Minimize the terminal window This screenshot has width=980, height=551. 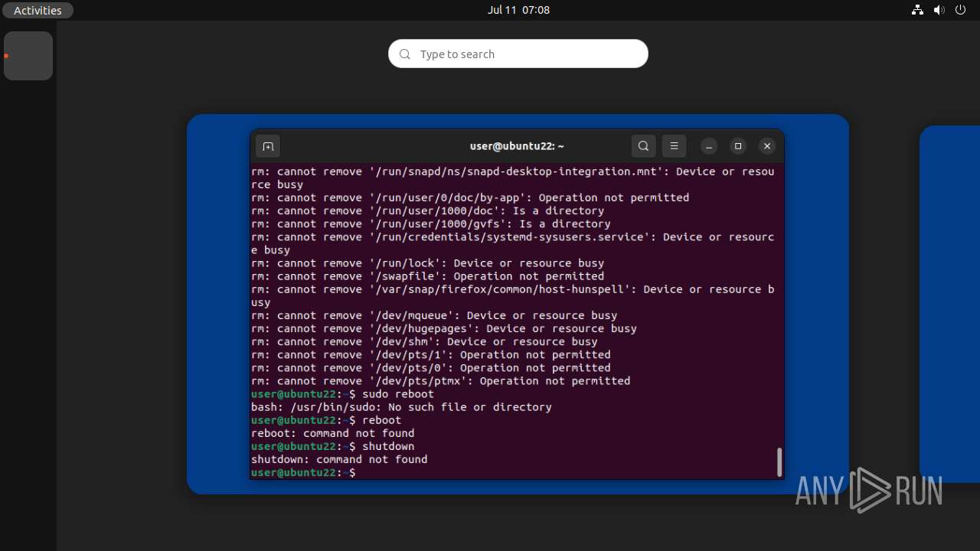point(709,146)
